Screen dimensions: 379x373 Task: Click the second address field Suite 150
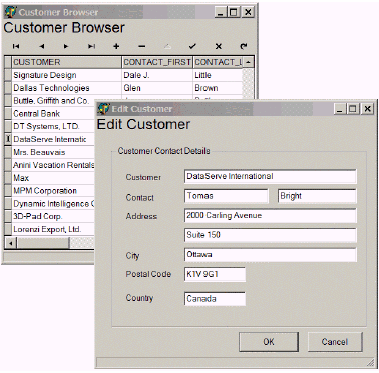pos(270,235)
